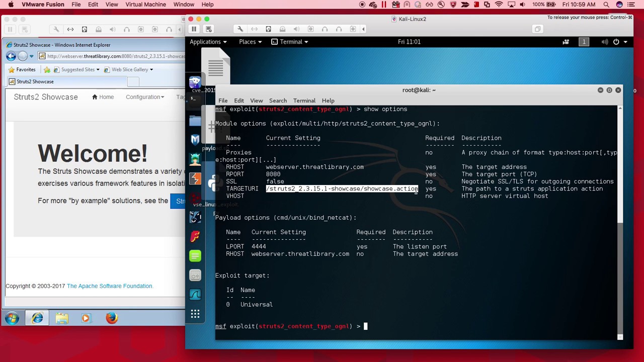Click the Wi-Fi icon in macOS menu bar

coord(499,5)
